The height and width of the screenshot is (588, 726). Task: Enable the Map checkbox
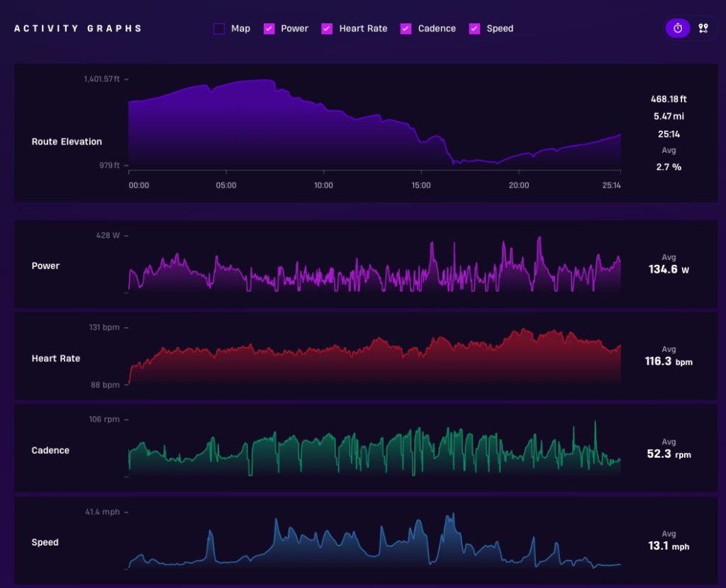click(x=219, y=28)
